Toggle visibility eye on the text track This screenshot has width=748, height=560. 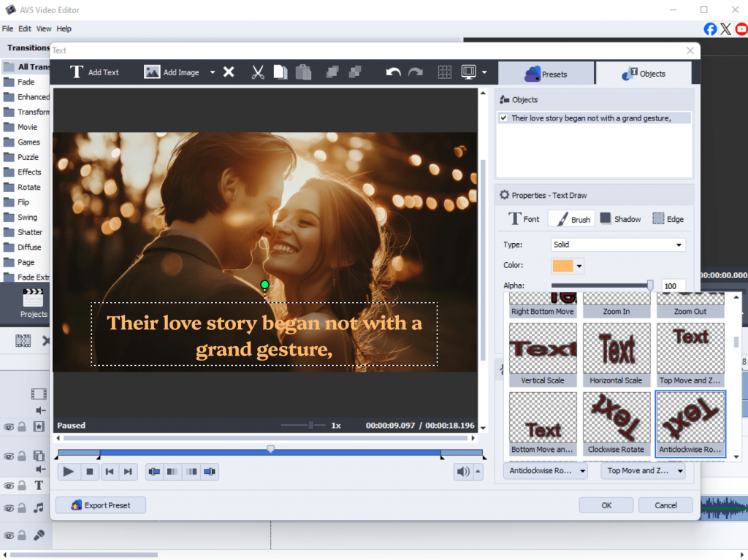(9, 486)
